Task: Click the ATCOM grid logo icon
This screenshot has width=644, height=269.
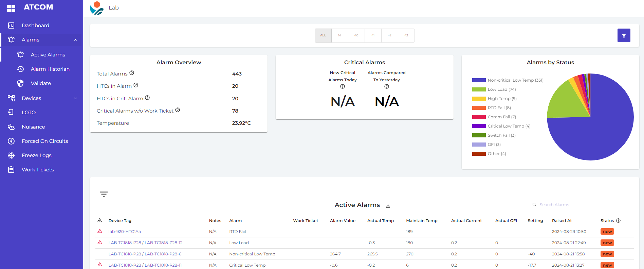Action: [x=11, y=8]
